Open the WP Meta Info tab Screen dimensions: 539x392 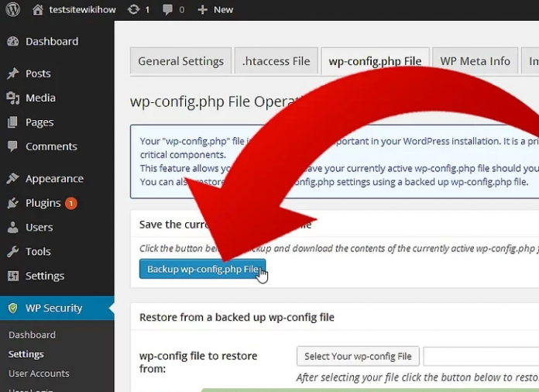tap(475, 61)
